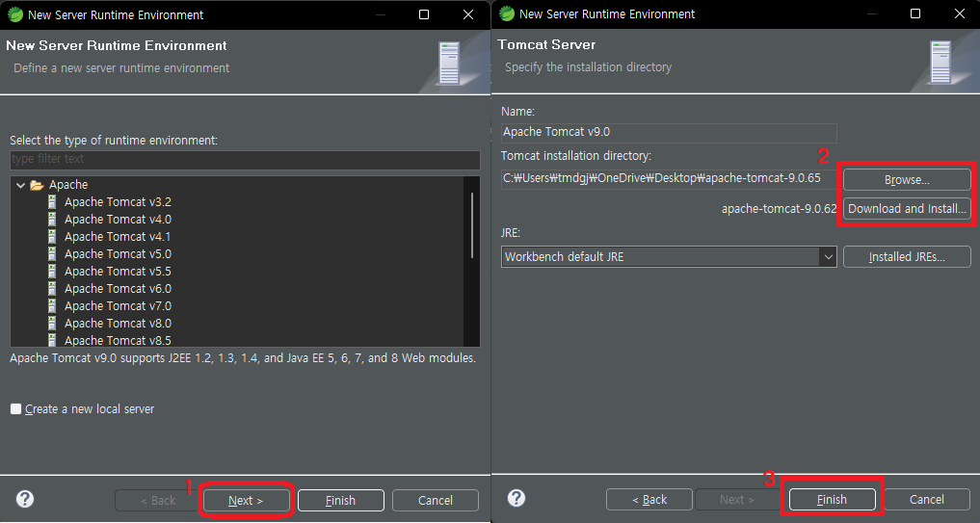The width and height of the screenshot is (980, 523).
Task: Select Apache Tomcat v4.0 runtime
Action: (x=118, y=220)
